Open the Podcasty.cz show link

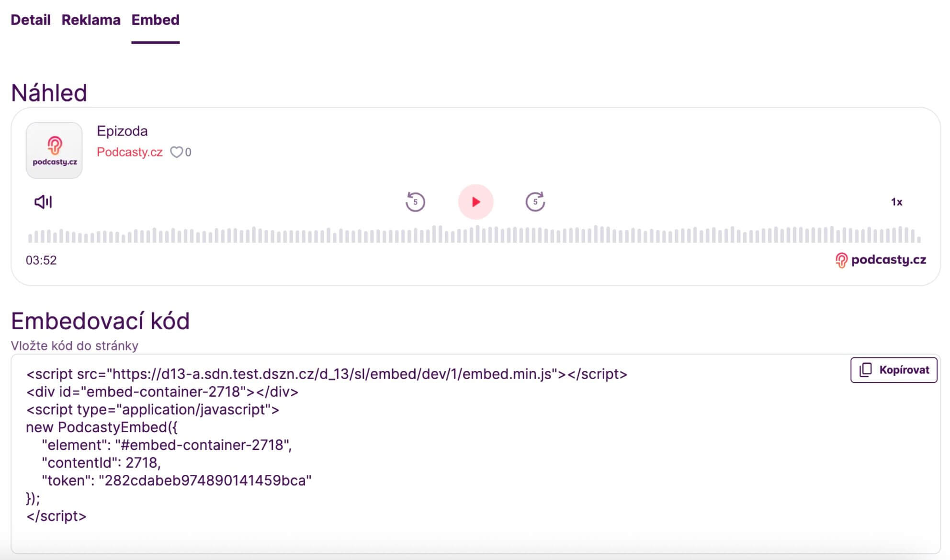click(x=130, y=152)
